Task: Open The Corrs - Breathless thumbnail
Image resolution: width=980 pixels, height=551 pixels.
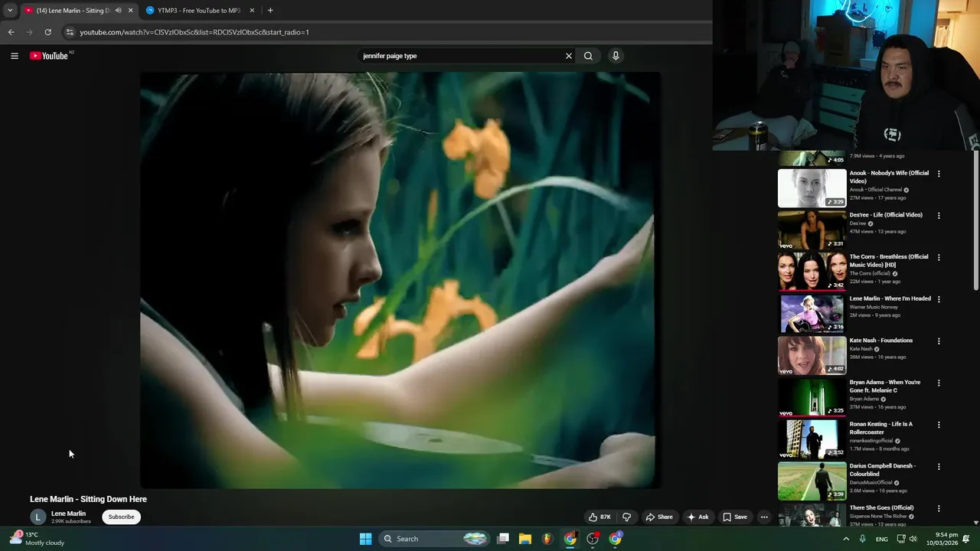Action: pyautogui.click(x=812, y=272)
